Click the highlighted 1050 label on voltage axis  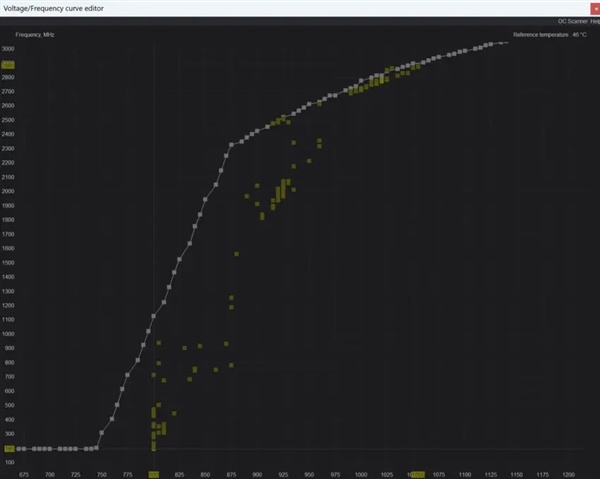click(x=416, y=474)
